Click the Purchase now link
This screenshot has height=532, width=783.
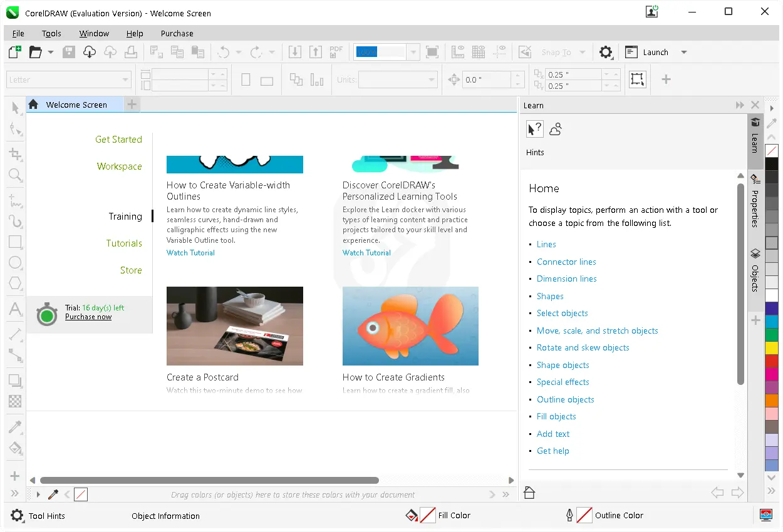click(x=88, y=317)
